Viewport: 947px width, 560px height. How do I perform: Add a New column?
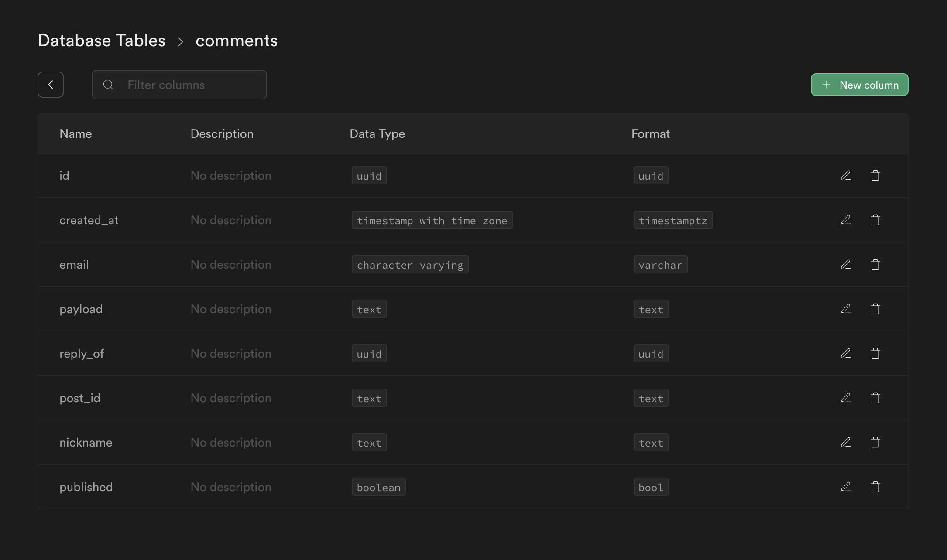click(859, 85)
